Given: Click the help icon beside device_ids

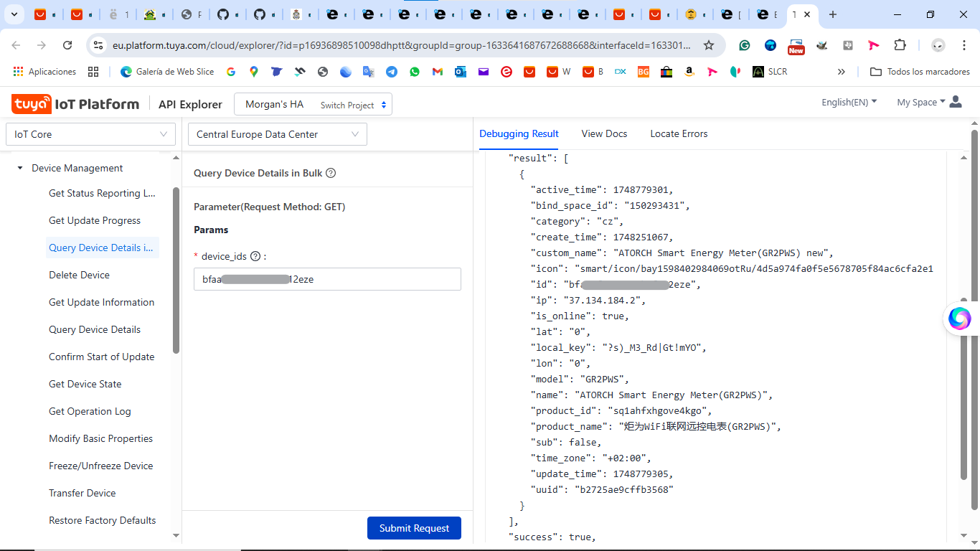Looking at the screenshot, I should tap(255, 256).
